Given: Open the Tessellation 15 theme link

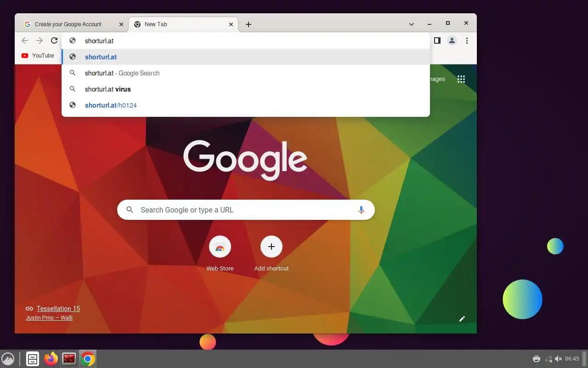Looking at the screenshot, I should 58,309.
